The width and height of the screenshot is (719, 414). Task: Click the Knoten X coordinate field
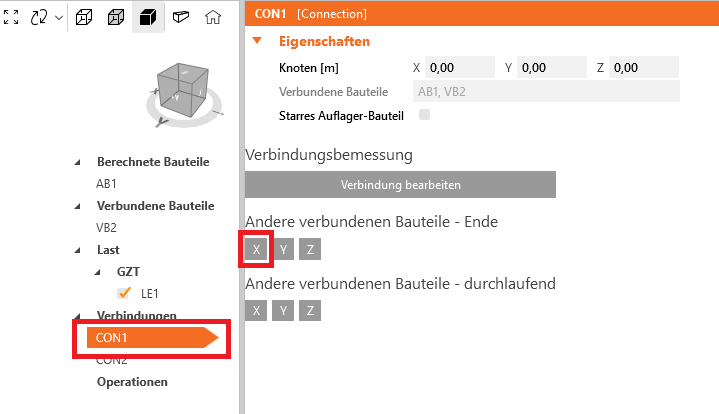tap(460, 67)
